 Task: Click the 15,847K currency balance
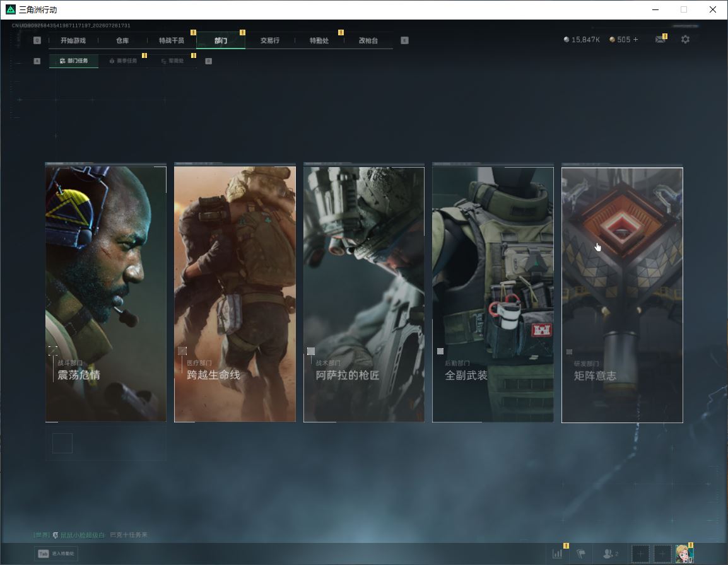coord(582,40)
